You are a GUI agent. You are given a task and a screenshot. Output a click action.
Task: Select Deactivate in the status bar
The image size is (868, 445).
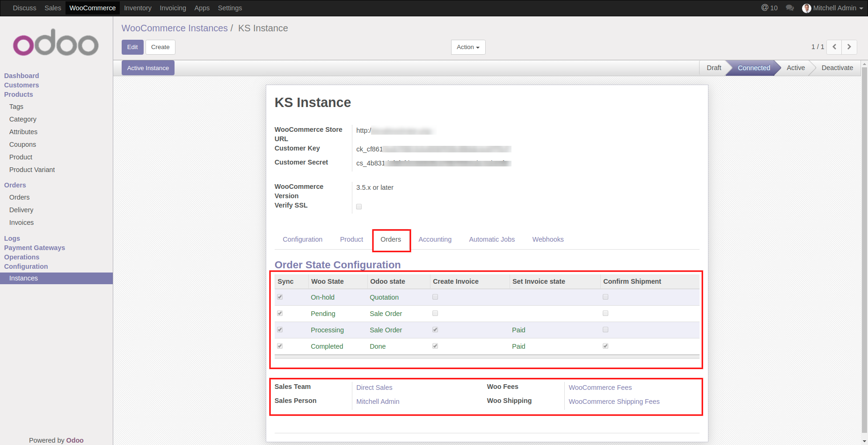[x=837, y=68]
